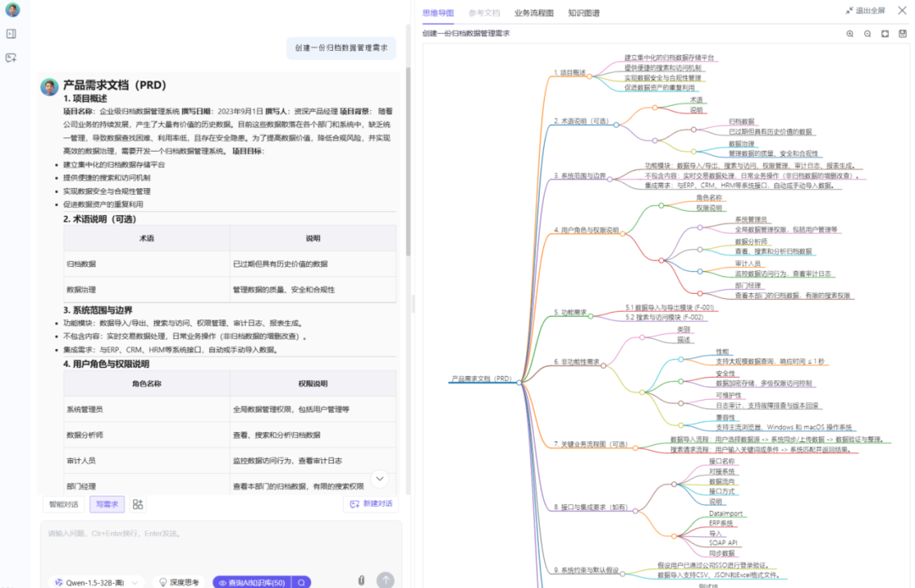The height and width of the screenshot is (588, 915).
Task: Select mind map leaf ERP系统
Action: coord(721,524)
